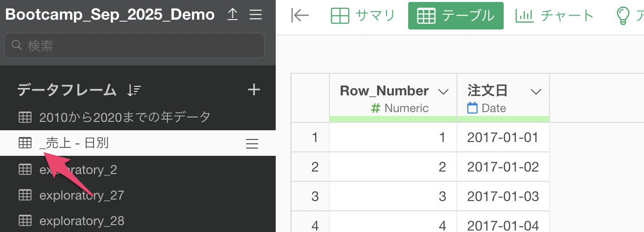The height and width of the screenshot is (232, 644).
Task: Expand the Row_Number column dropdown
Action: coord(443,91)
